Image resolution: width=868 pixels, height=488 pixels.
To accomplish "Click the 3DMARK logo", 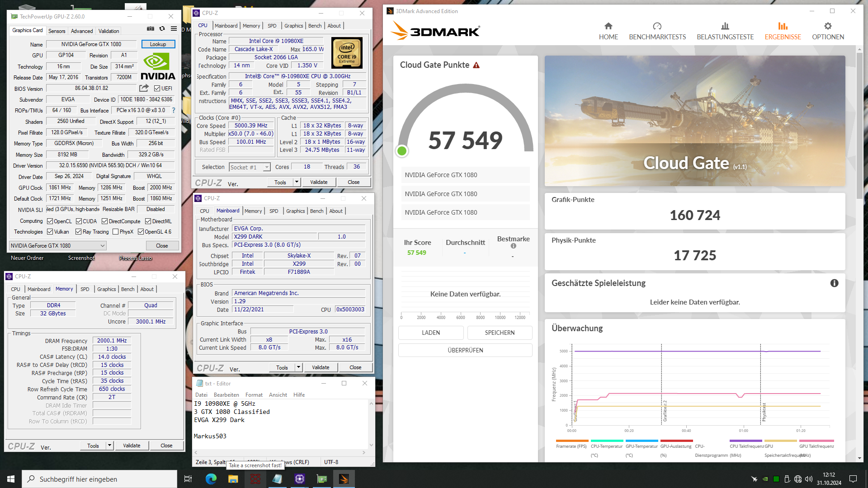I will click(x=435, y=31).
